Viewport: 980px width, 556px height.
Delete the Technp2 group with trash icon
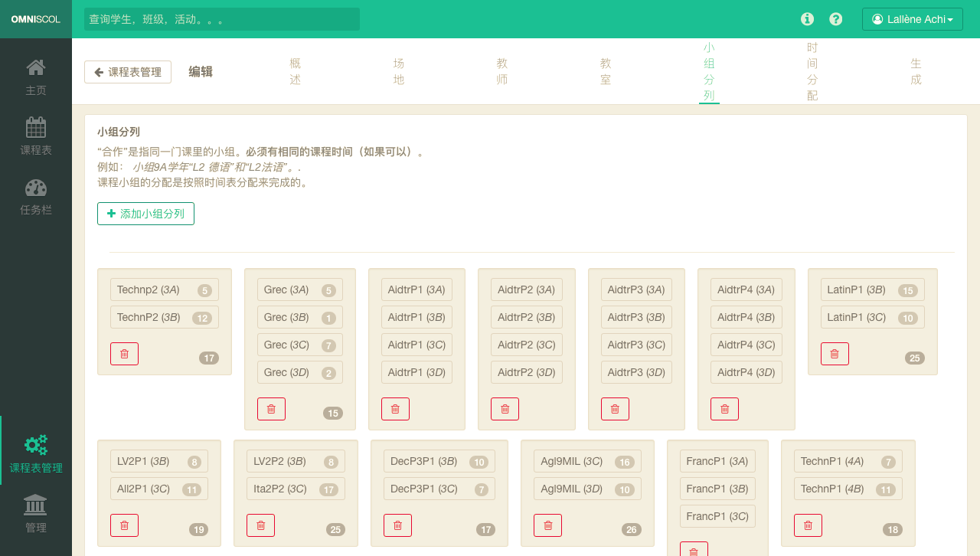(124, 354)
